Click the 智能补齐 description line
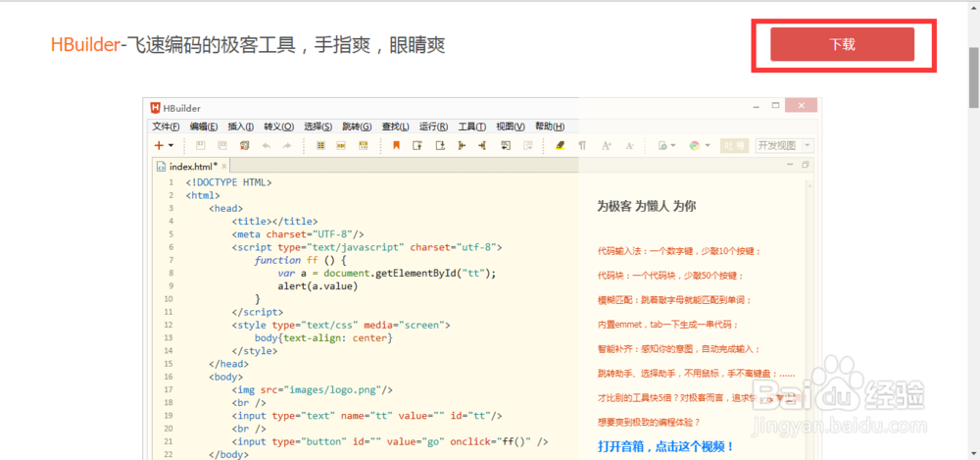This screenshot has width=980, height=460. pos(679,348)
